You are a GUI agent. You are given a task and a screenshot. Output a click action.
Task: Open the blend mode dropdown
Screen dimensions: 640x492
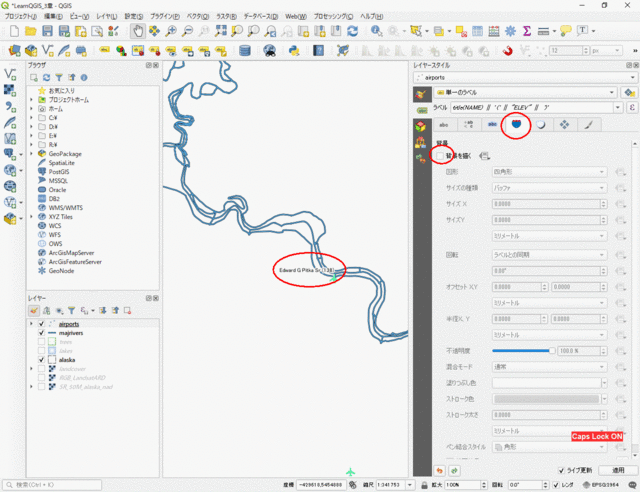[x=549, y=367]
